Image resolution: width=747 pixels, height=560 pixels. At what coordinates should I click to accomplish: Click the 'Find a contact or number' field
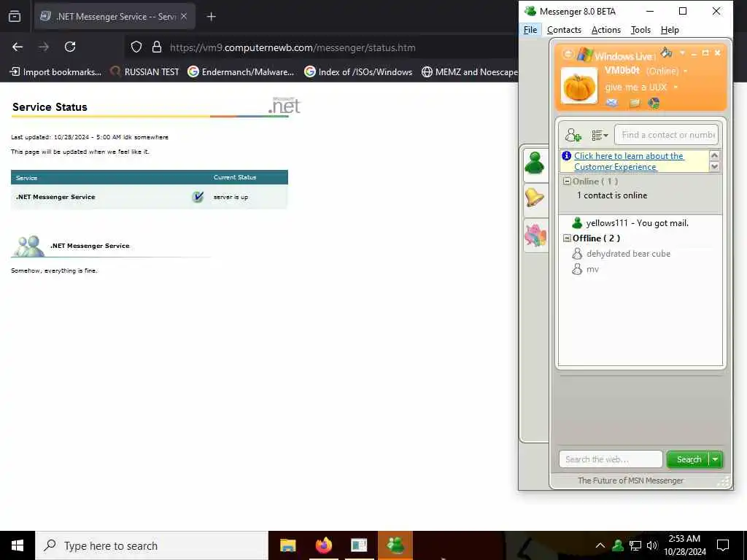(x=666, y=135)
